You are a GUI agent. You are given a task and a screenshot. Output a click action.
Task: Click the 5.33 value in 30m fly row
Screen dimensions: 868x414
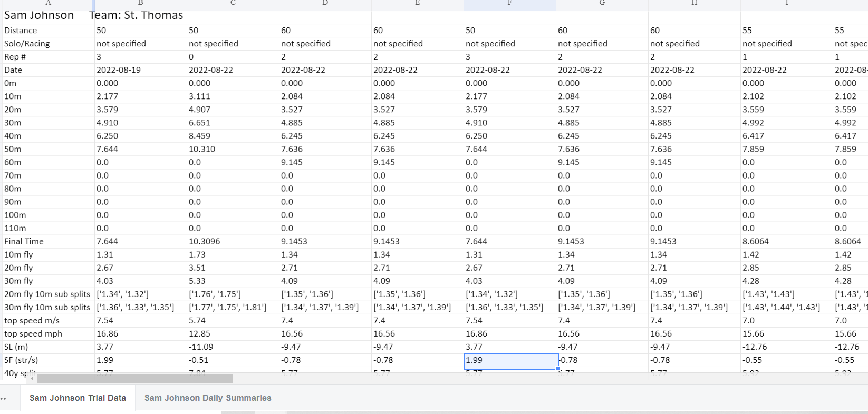coord(233,281)
